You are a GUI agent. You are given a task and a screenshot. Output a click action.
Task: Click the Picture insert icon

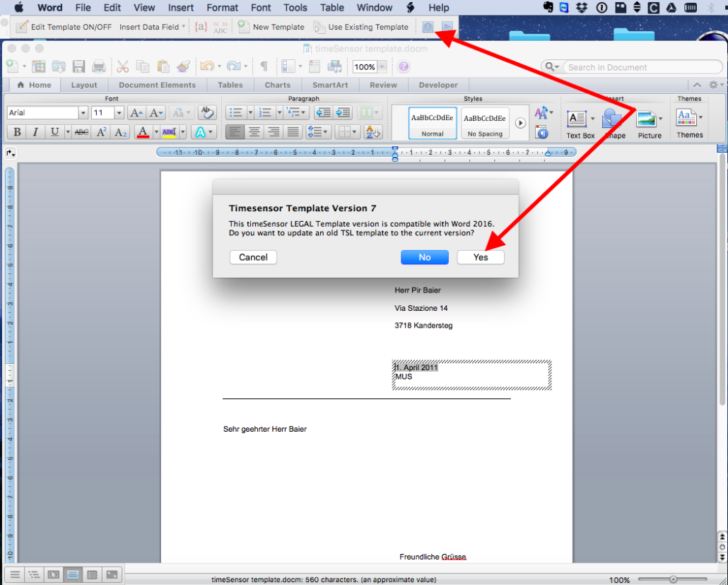click(646, 120)
